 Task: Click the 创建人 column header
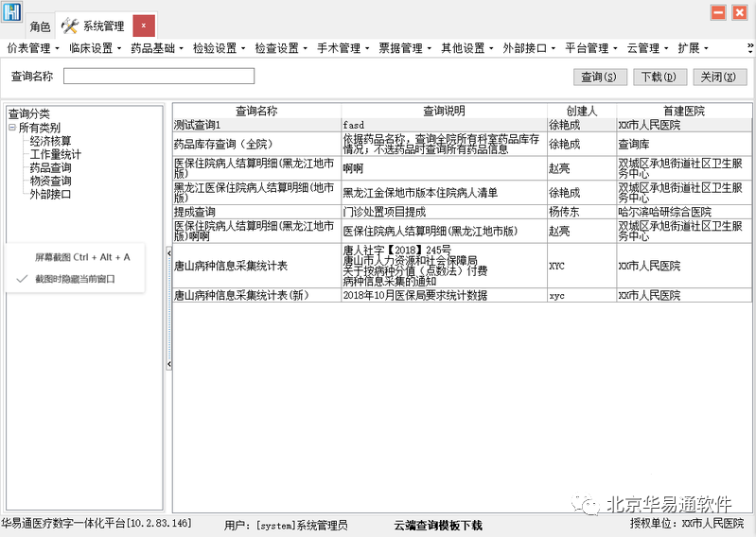point(581,111)
